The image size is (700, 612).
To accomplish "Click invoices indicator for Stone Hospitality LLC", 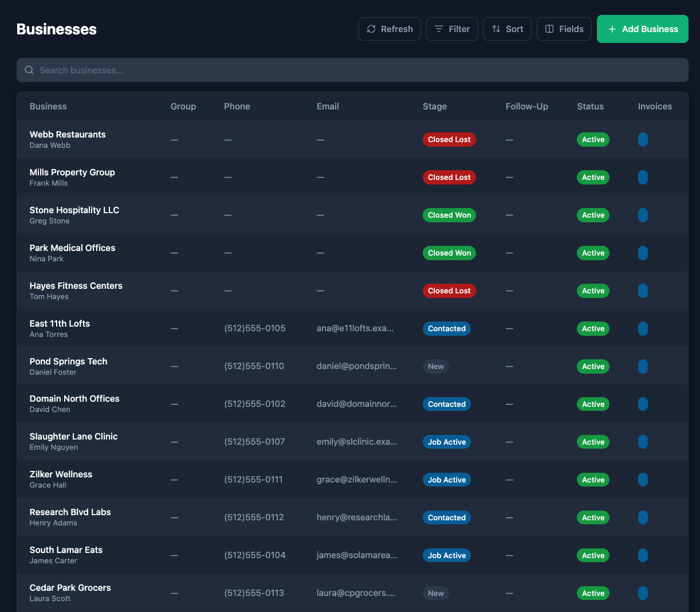I will tap(643, 215).
